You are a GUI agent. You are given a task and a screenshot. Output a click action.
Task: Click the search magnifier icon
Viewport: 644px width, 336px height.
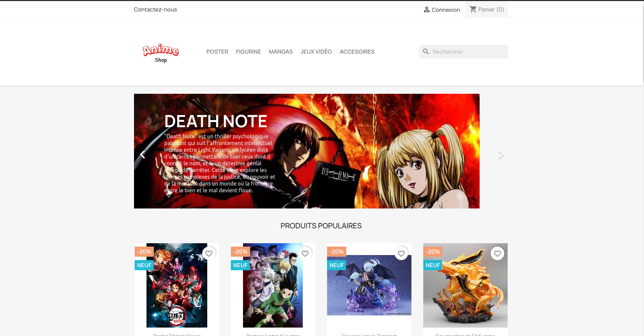coord(426,52)
